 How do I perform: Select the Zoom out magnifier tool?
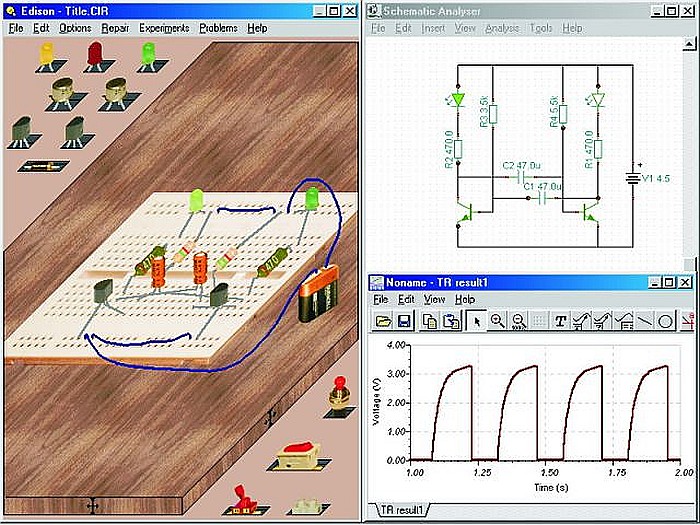click(519, 321)
